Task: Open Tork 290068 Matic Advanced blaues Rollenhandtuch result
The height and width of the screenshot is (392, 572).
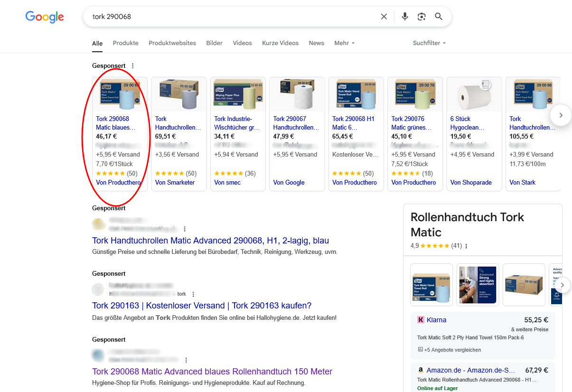Action: (212, 372)
